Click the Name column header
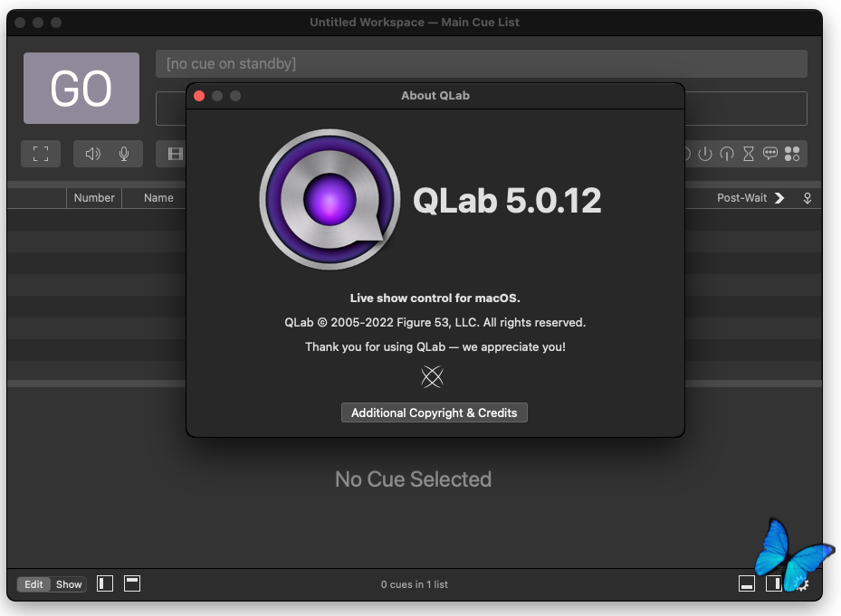This screenshot has height=616, width=841. pos(158,198)
